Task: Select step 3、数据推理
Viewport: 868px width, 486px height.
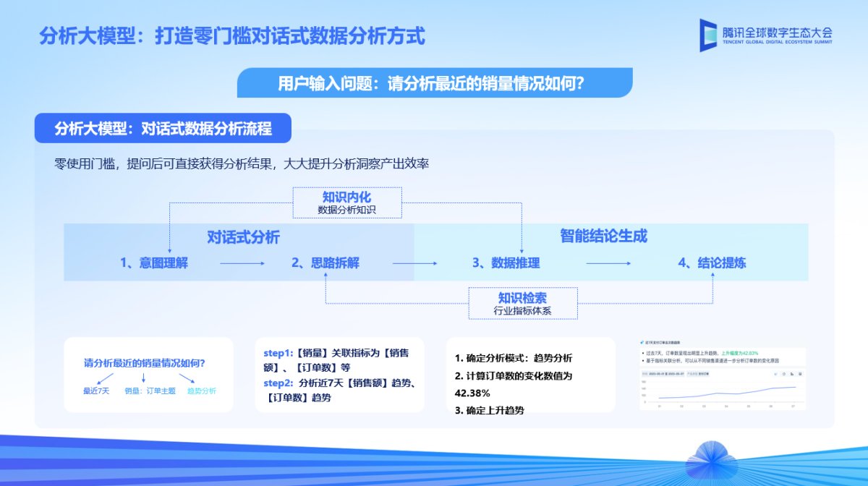Action: click(506, 263)
